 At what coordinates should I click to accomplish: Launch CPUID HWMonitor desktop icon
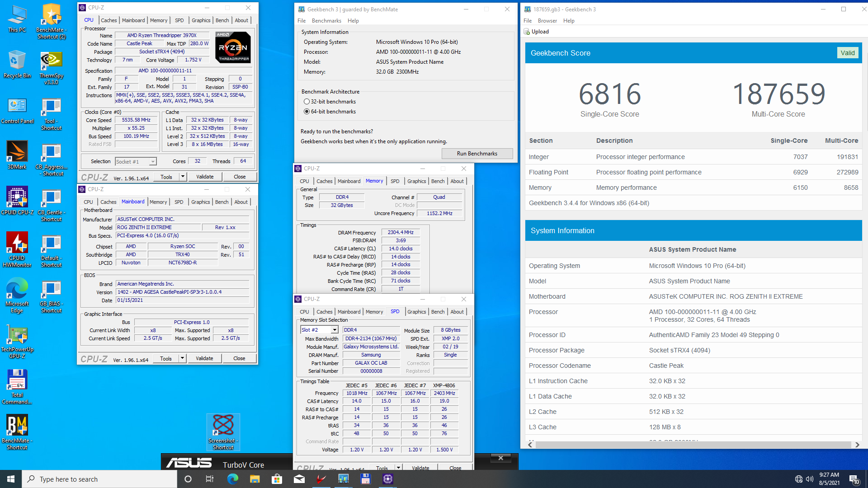17,250
